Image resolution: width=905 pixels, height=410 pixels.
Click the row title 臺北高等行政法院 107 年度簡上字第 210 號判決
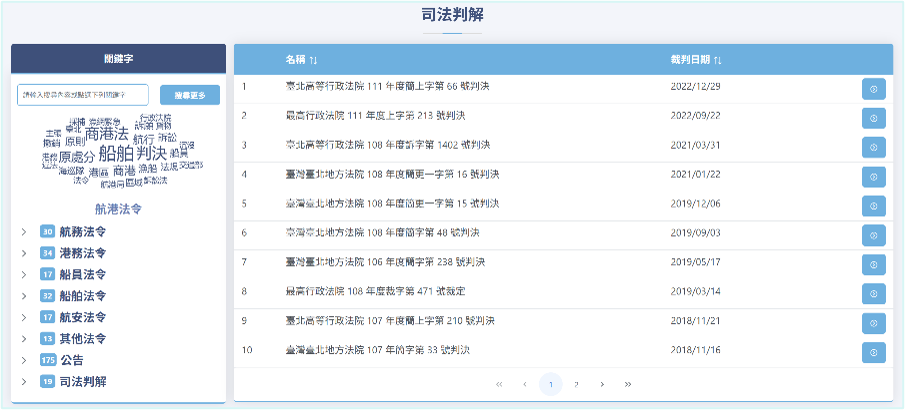pyautogui.click(x=390, y=320)
